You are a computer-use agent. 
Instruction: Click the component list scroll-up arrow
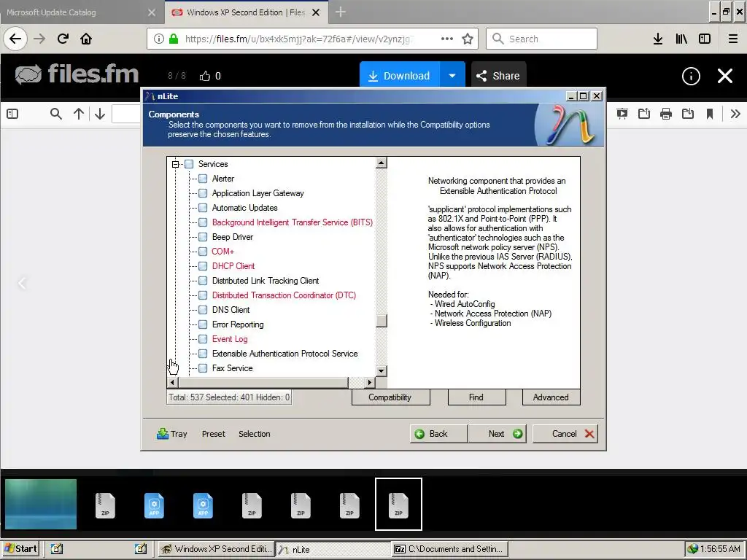coord(381,163)
